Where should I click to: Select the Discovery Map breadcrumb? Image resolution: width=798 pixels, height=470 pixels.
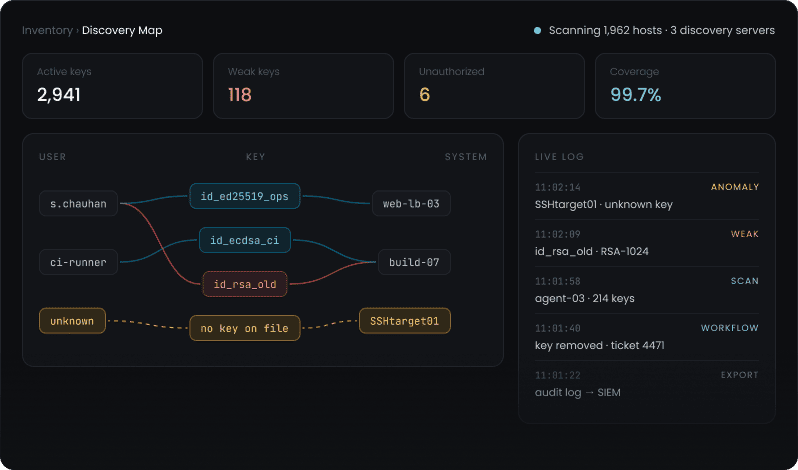click(x=122, y=31)
